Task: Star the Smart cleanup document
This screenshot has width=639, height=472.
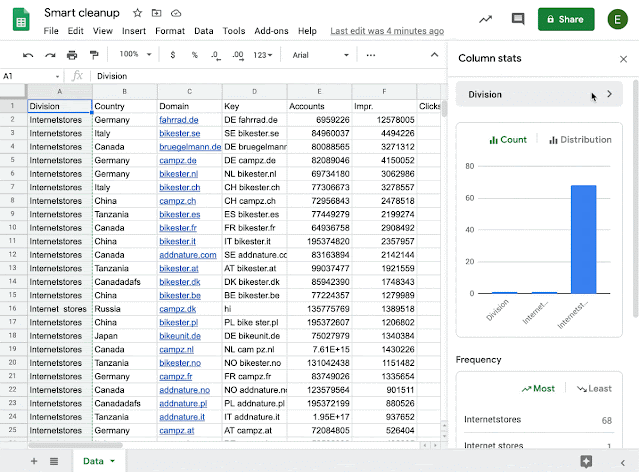Action: click(137, 13)
